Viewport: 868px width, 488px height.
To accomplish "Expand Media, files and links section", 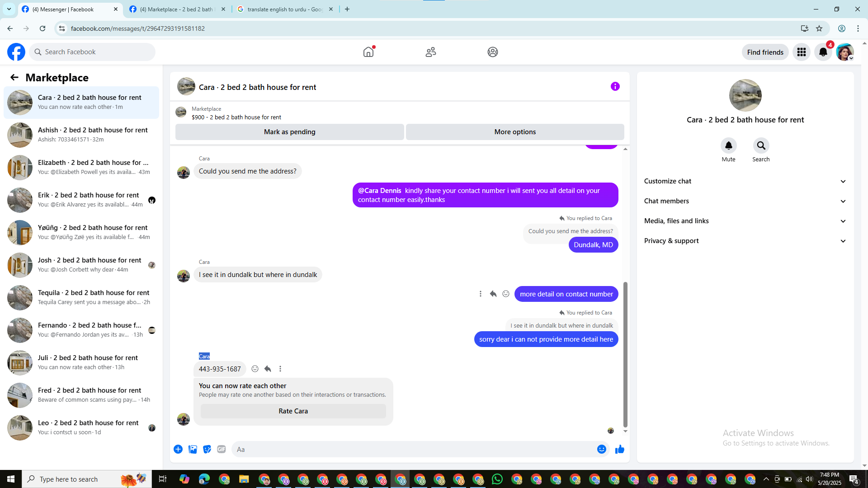I will (745, 221).
